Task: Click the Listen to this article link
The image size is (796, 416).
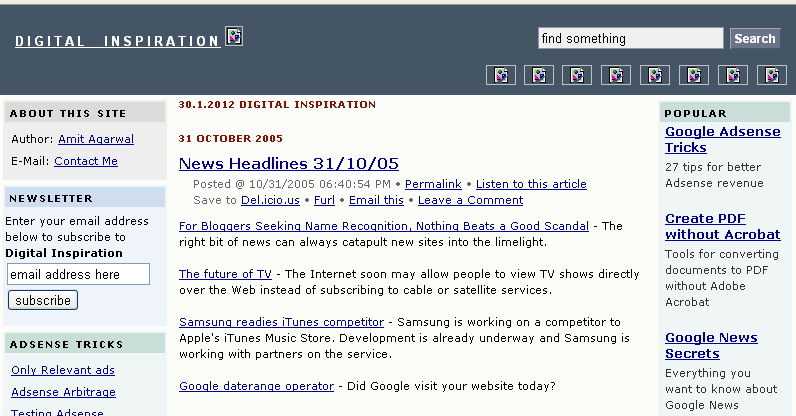Action: tap(531, 184)
